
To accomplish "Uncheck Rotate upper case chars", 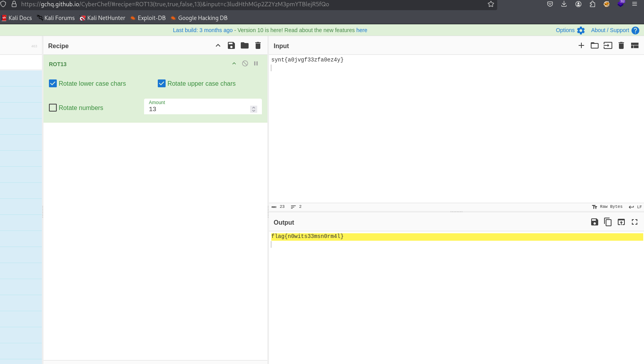I will click(x=162, y=83).
